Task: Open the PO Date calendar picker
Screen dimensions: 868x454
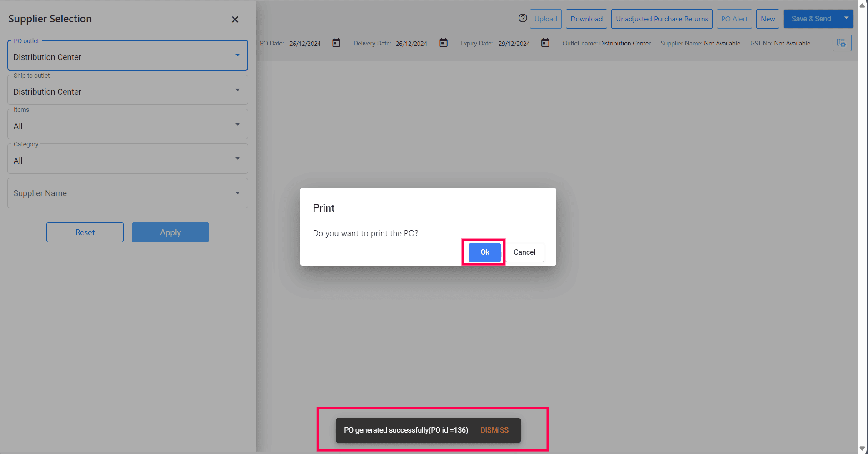Action: (336, 43)
